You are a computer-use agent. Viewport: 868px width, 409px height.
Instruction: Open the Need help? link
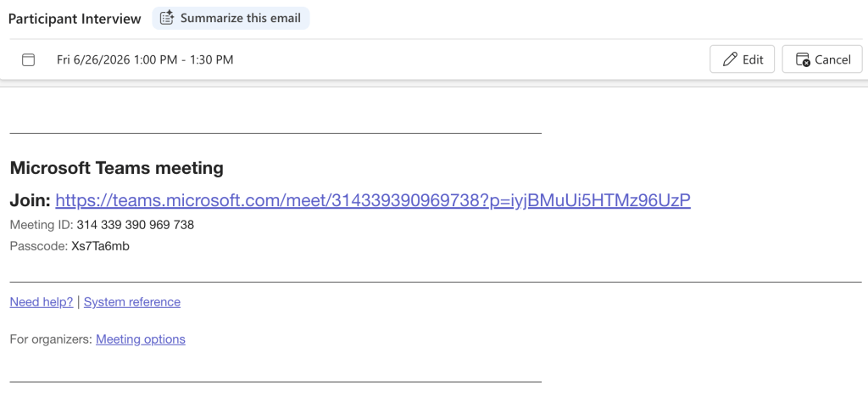42,302
